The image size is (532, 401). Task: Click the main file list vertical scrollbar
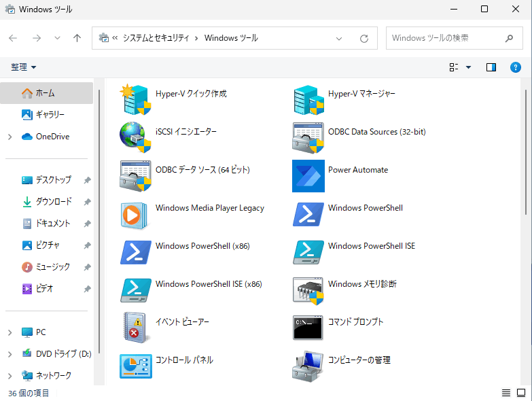point(526,152)
